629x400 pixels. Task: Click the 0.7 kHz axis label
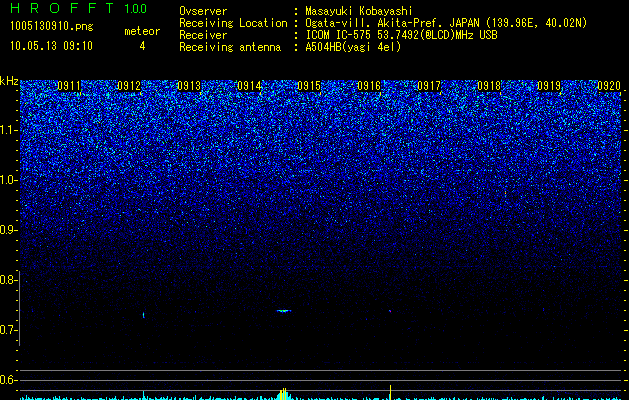9,330
